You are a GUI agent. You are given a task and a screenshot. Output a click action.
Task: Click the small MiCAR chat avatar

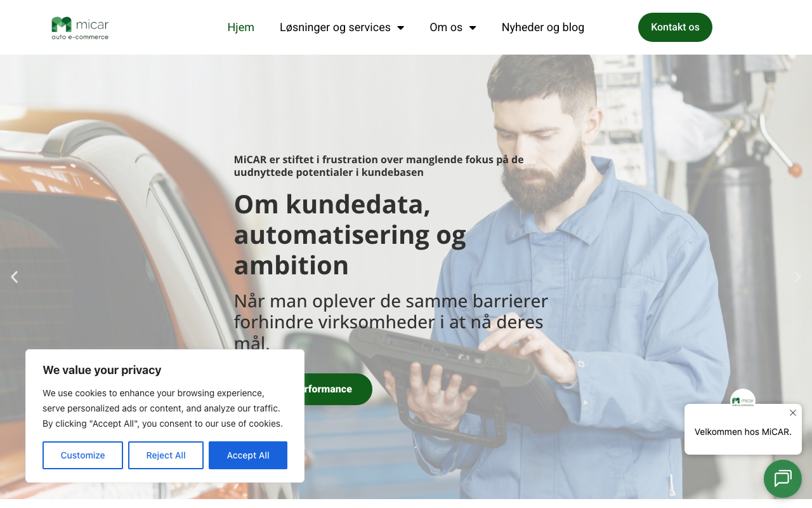(743, 400)
